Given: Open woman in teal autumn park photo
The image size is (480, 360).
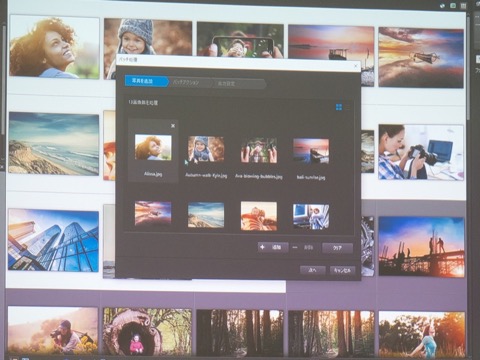Looking at the screenshot, I should 422,335.
